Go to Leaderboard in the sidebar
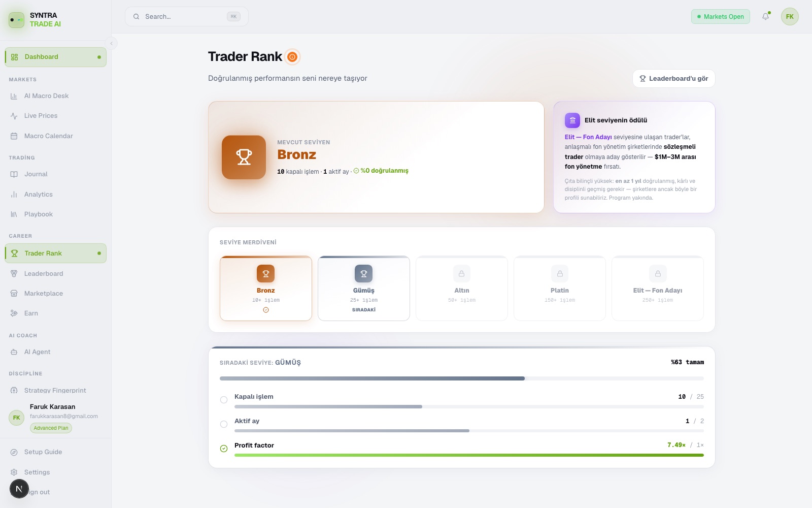The image size is (812, 508). point(56,274)
